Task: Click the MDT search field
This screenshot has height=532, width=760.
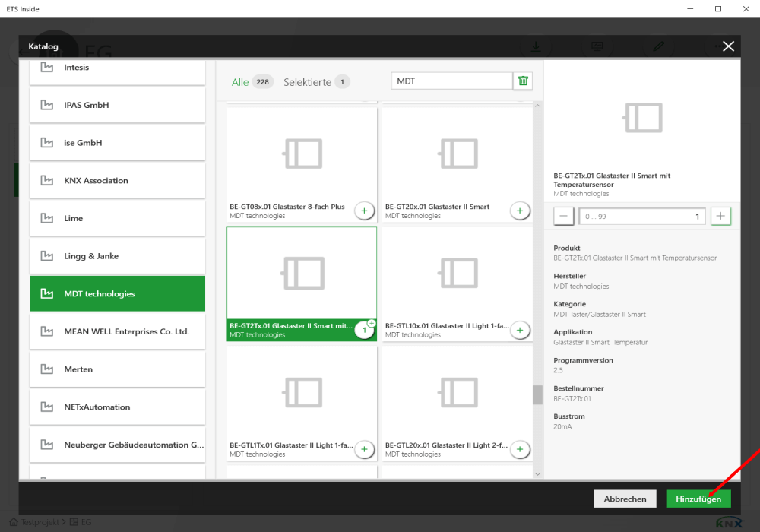Action: (452, 81)
